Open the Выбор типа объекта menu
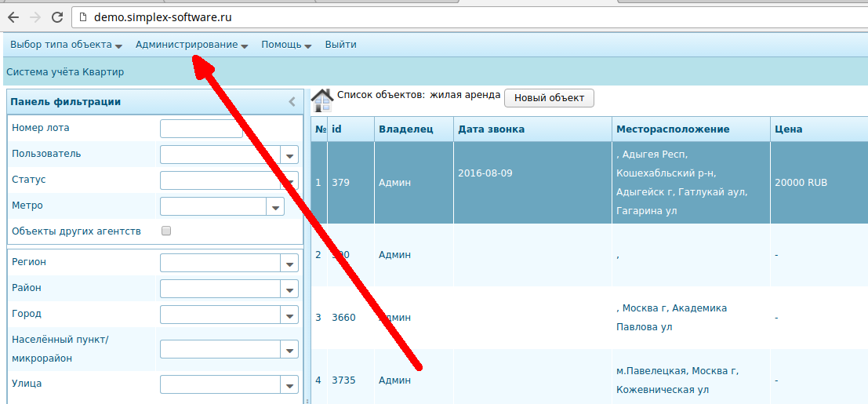Viewport: 868px width, 404px height. coord(66,45)
